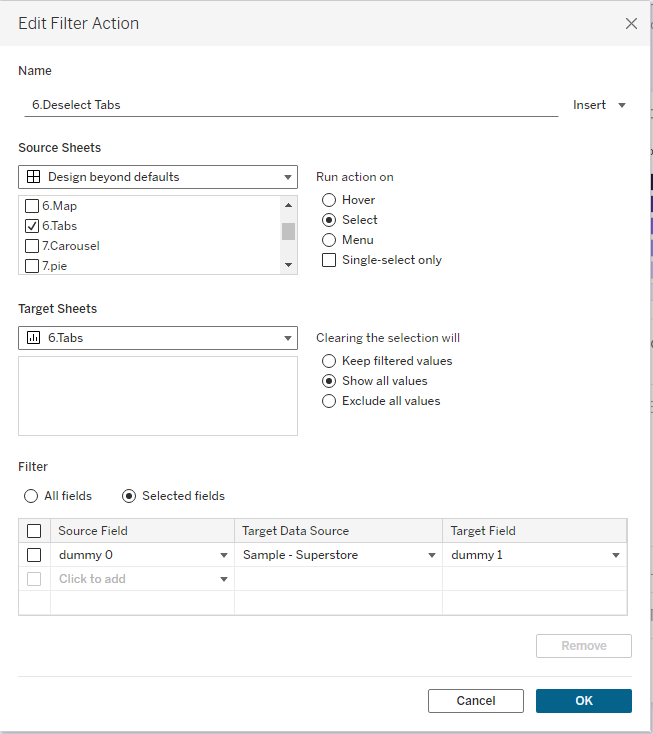
Task: Choose Exclude all values option
Action: [x=329, y=401]
